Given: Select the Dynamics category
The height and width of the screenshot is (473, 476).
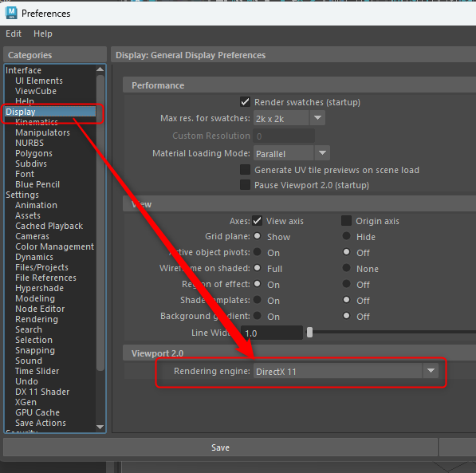Looking at the screenshot, I should pos(34,257).
